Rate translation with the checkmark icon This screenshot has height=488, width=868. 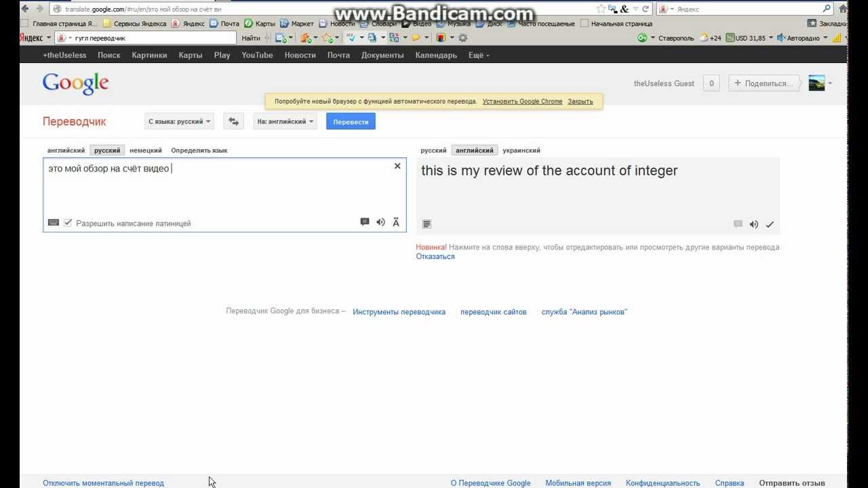(770, 224)
